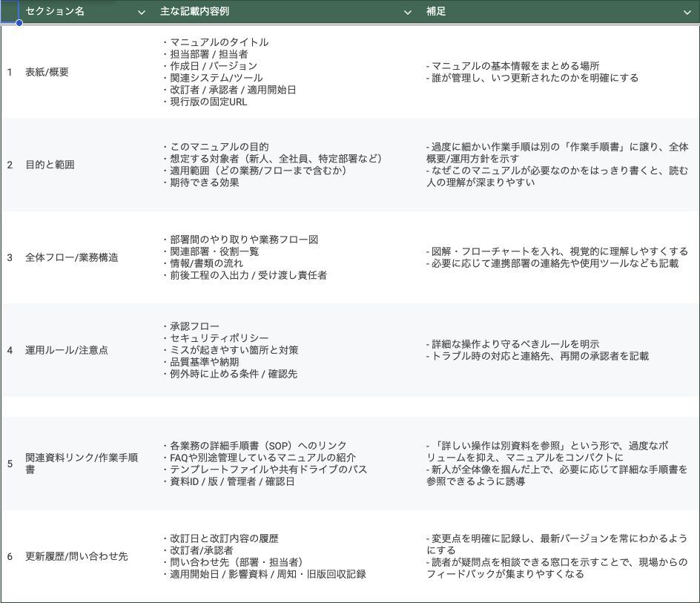Click row number 6 cell
This screenshot has height=603, width=700.
10,556
